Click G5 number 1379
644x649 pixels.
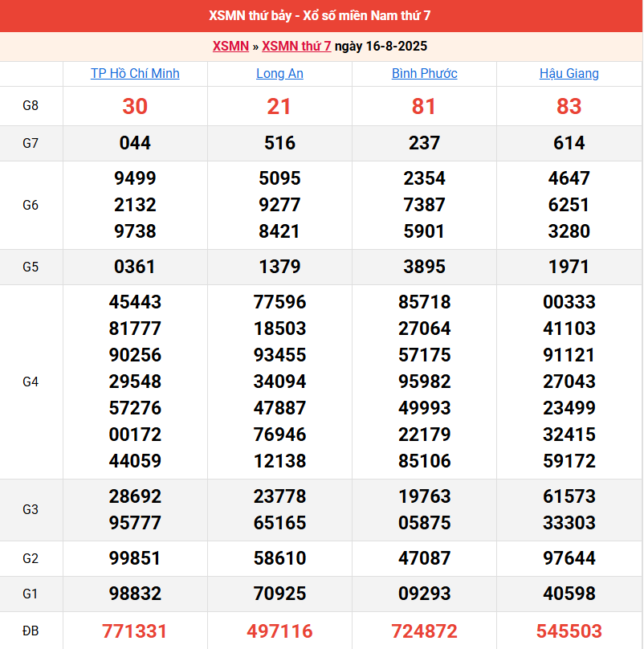279,267
